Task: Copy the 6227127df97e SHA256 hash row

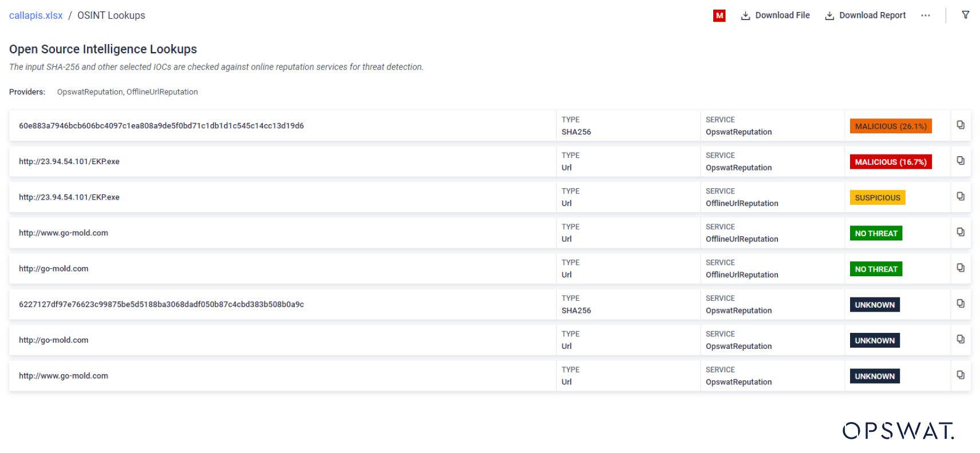Action: pos(961,303)
